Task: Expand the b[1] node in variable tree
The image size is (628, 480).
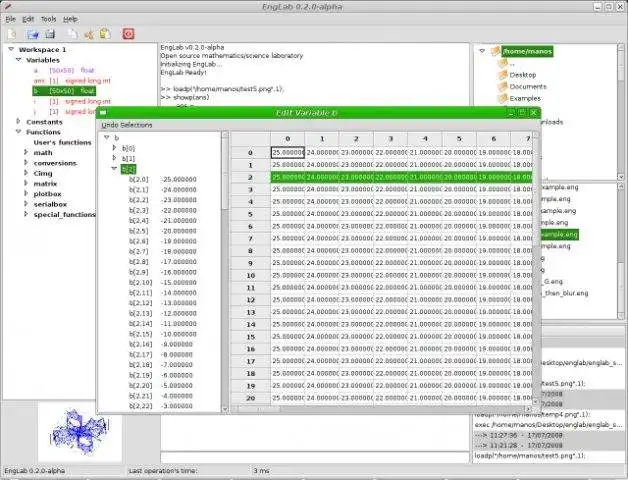Action: (x=115, y=158)
